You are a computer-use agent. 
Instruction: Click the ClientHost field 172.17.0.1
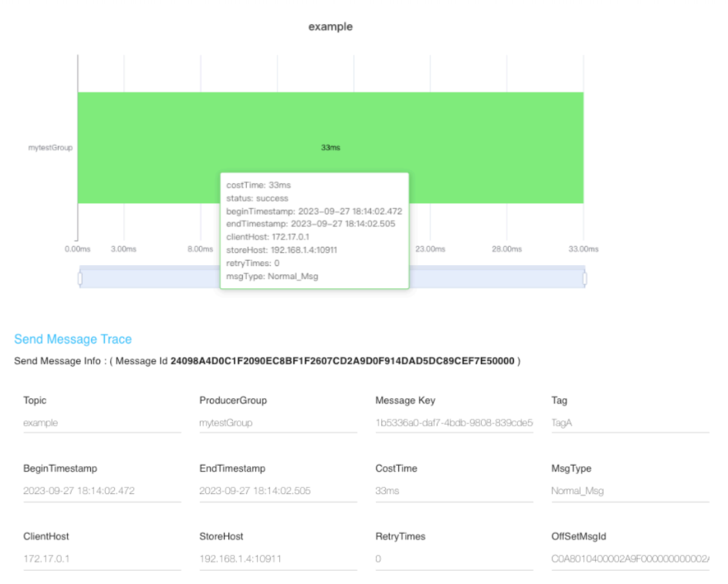pyautogui.click(x=102, y=558)
